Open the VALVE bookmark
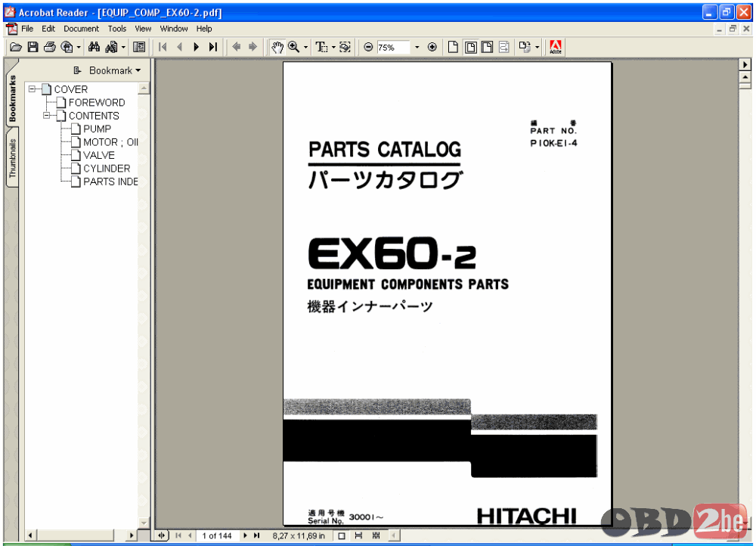The image size is (756, 546). point(99,155)
